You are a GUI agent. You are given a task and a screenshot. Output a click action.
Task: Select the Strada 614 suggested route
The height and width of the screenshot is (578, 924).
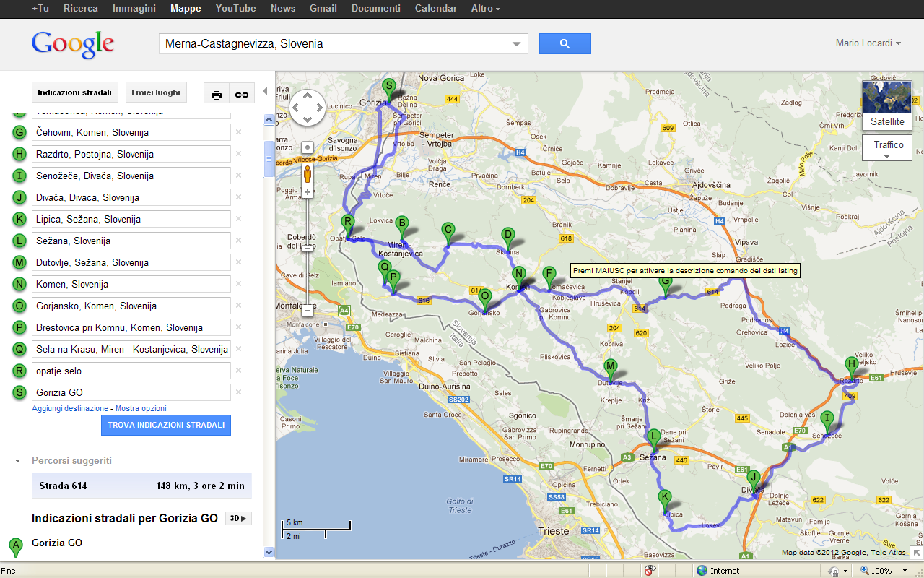(x=141, y=486)
